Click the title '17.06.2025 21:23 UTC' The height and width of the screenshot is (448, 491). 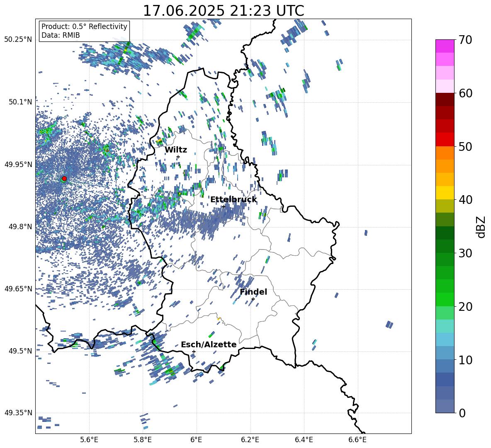(224, 11)
